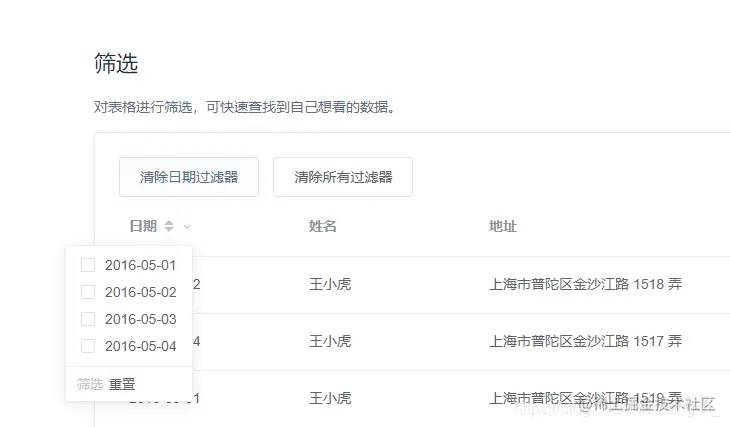Click the 清除所有过滤器 button
Viewport: 730px width, 427px height.
point(343,177)
